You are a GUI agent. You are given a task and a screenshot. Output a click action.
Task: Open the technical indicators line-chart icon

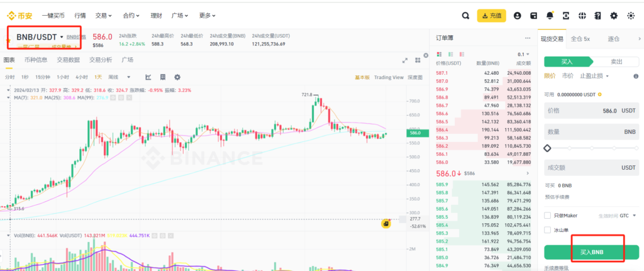click(x=148, y=77)
